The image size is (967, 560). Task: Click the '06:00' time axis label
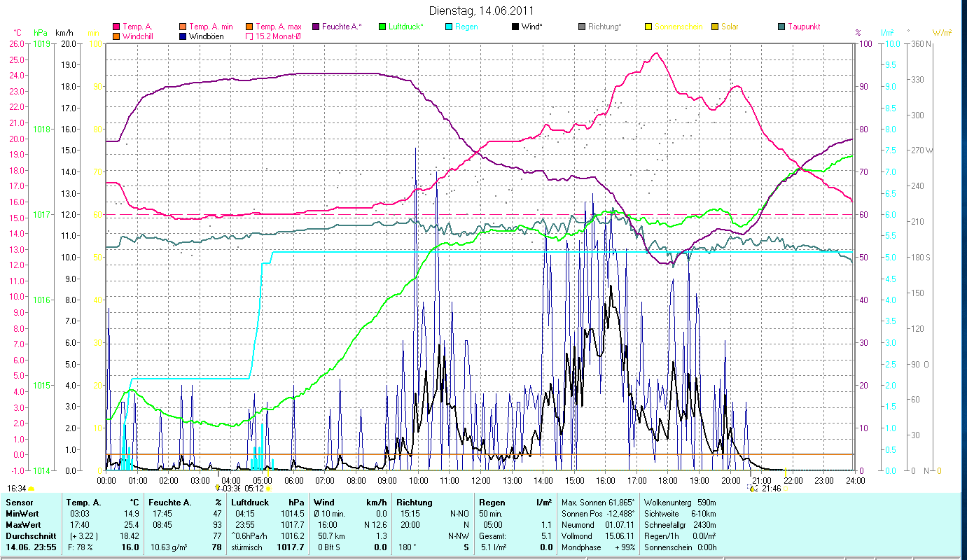point(293,481)
